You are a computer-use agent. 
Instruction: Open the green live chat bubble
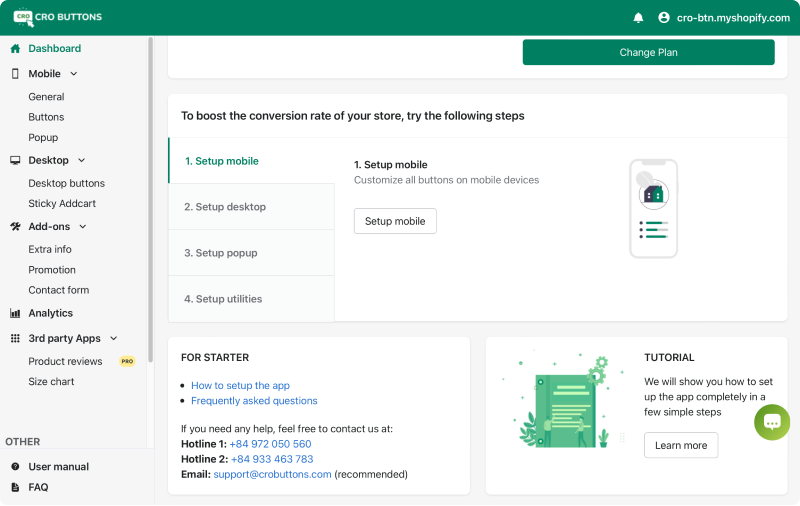(x=772, y=422)
